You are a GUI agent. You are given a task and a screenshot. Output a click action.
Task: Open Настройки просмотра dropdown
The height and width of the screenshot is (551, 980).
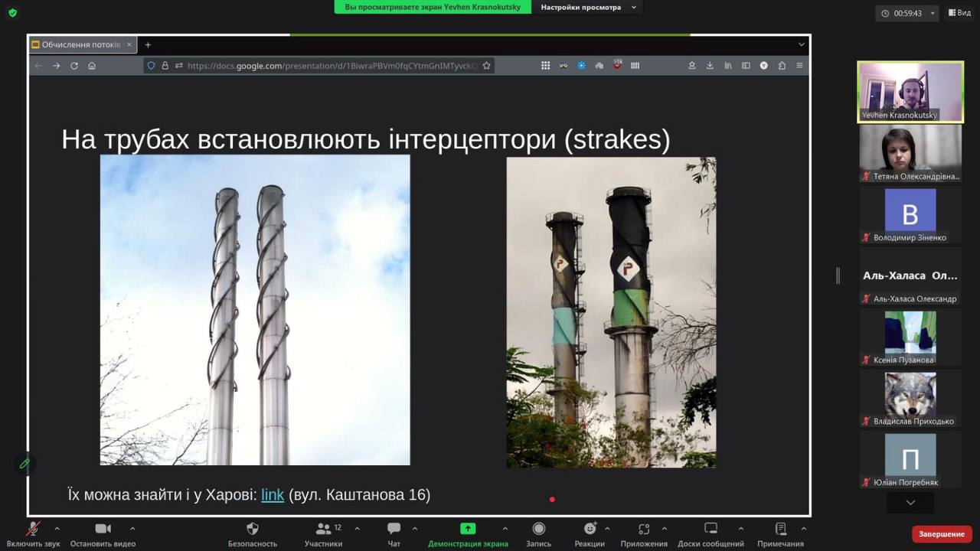coord(589,7)
